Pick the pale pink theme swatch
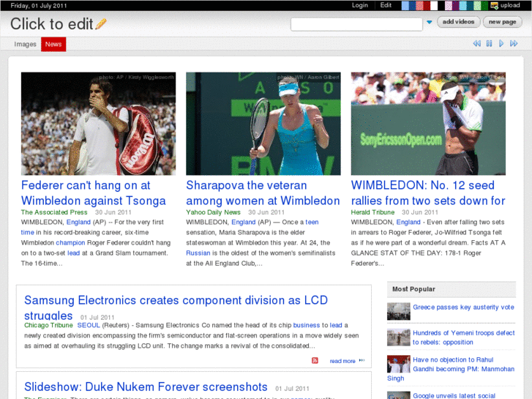Image resolution: width=532 pixels, height=399 pixels. click(449, 5)
